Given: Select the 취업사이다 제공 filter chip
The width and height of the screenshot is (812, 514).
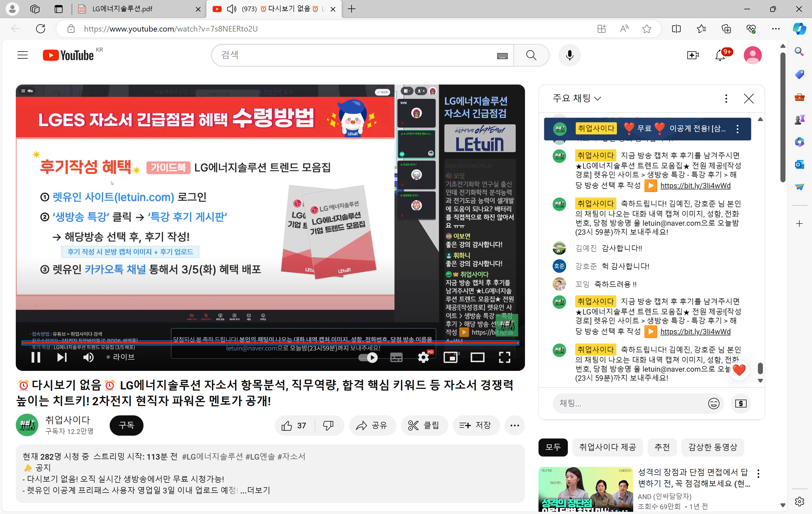Looking at the screenshot, I should tap(608, 447).
